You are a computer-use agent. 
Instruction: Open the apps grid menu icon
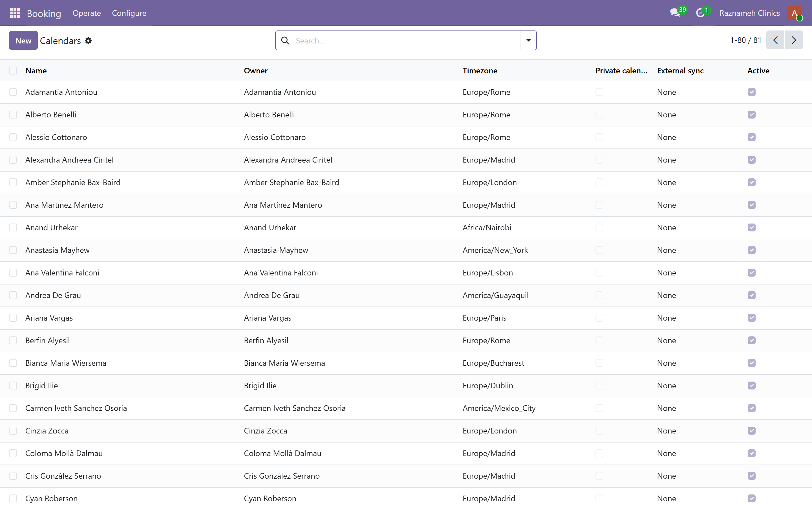point(15,13)
